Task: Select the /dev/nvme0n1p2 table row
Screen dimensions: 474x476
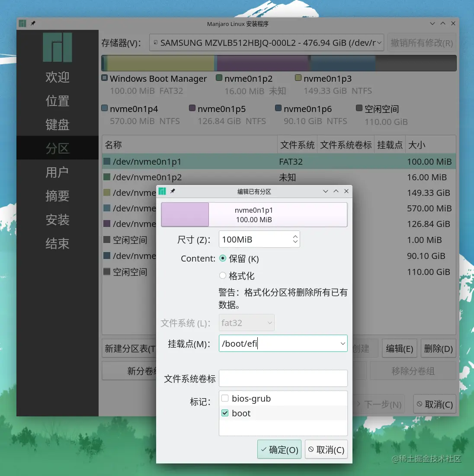Action: click(x=279, y=177)
